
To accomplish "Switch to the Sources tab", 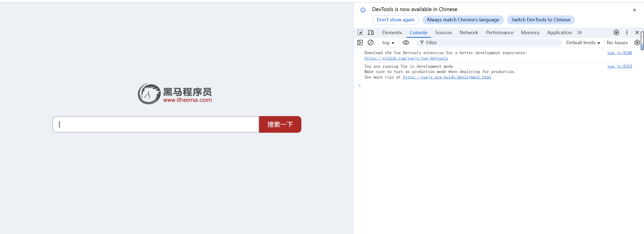I will click(443, 32).
